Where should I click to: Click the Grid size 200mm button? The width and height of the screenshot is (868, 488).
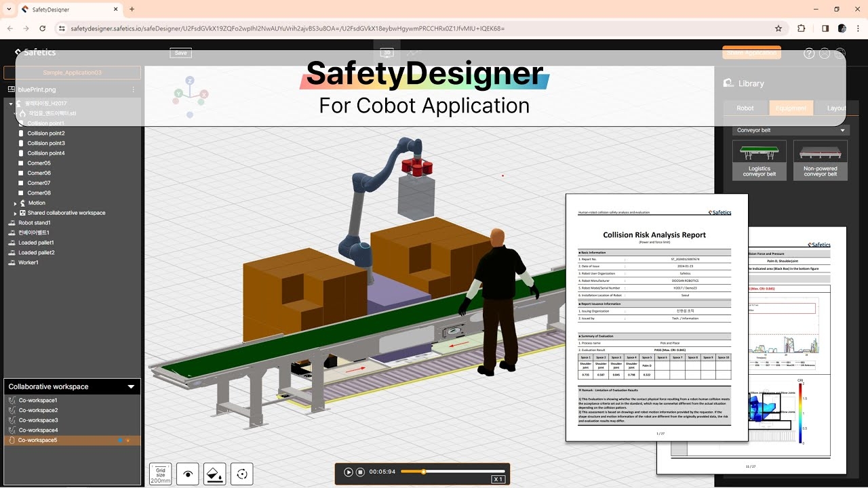161,474
